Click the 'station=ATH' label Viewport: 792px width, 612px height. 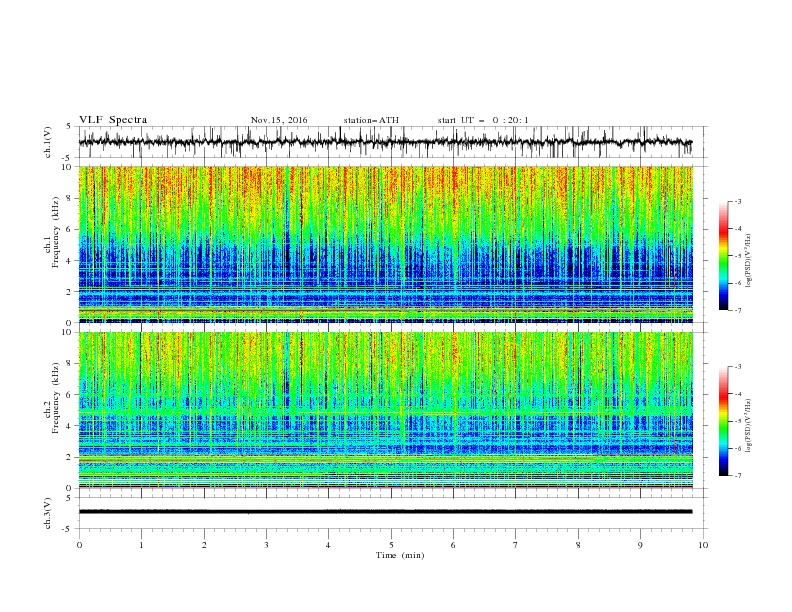coord(371,120)
